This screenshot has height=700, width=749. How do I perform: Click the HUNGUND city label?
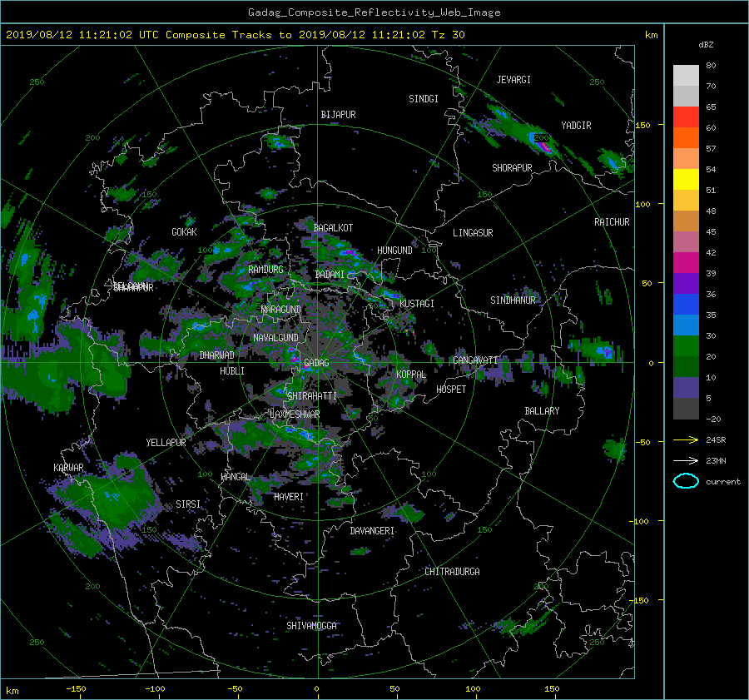pyautogui.click(x=394, y=251)
